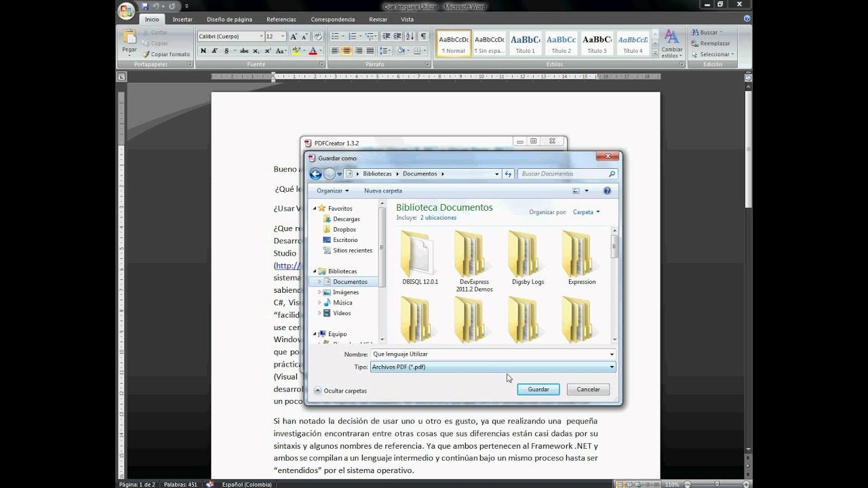Open the Organizar menu in the save dialog
This screenshot has width=868, height=488.
[x=332, y=191]
